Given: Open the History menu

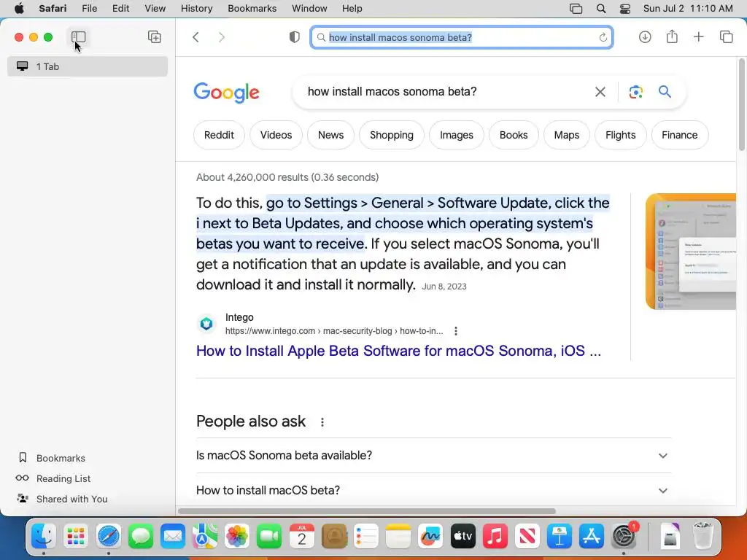Looking at the screenshot, I should [196, 9].
